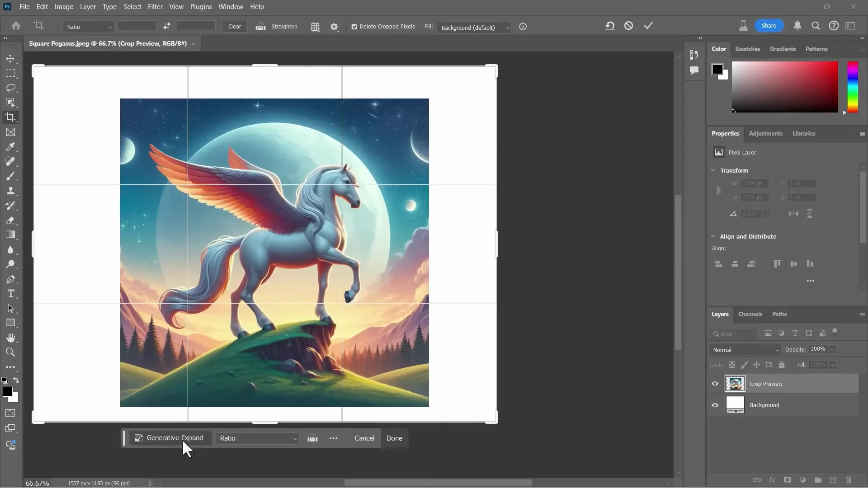Select the Move tool

tap(10, 59)
